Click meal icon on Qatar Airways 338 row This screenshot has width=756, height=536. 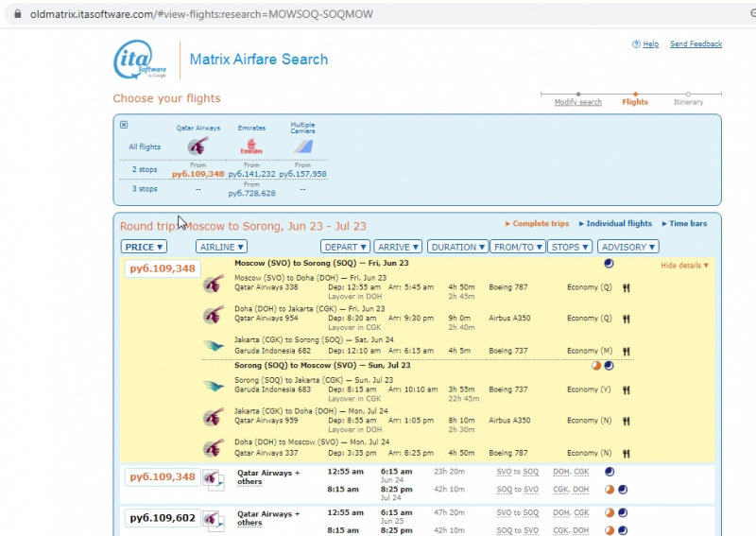[626, 288]
